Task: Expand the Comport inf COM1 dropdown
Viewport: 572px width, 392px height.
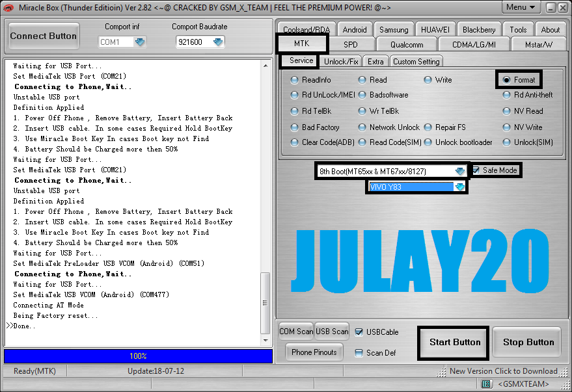Action: (140, 42)
